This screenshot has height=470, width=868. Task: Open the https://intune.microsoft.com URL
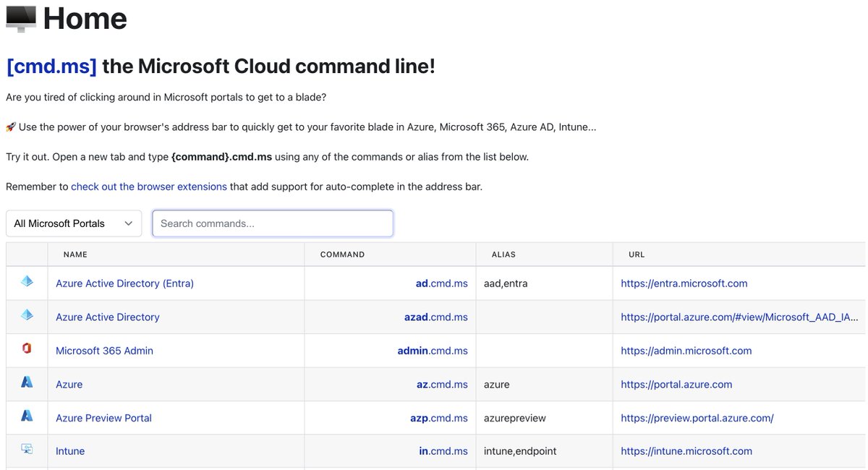pos(686,451)
